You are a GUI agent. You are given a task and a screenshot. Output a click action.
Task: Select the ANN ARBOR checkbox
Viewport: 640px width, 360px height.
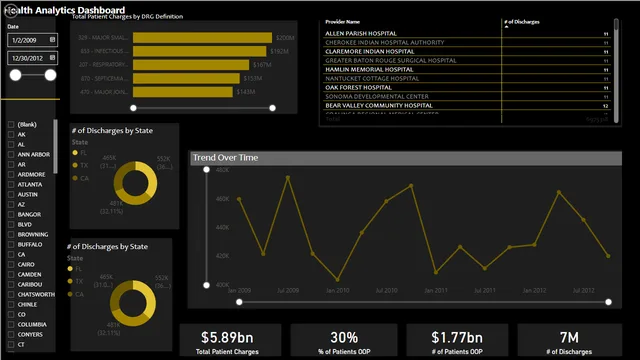pyautogui.click(x=11, y=154)
